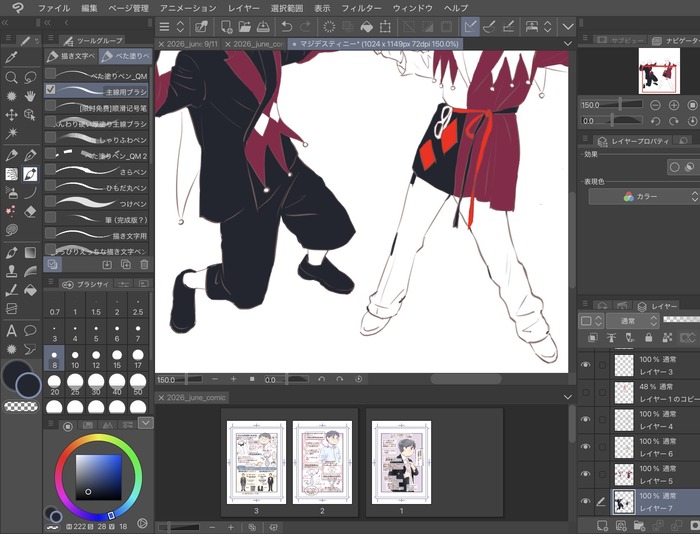Hide レイヤー 3 using eye icon
Screen dimensions: 700x534
[x=585, y=365]
